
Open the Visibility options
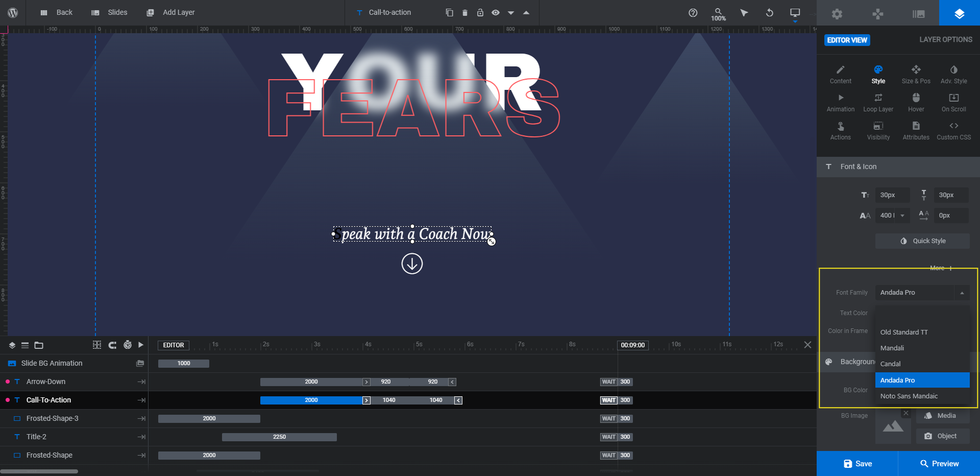[x=878, y=131]
